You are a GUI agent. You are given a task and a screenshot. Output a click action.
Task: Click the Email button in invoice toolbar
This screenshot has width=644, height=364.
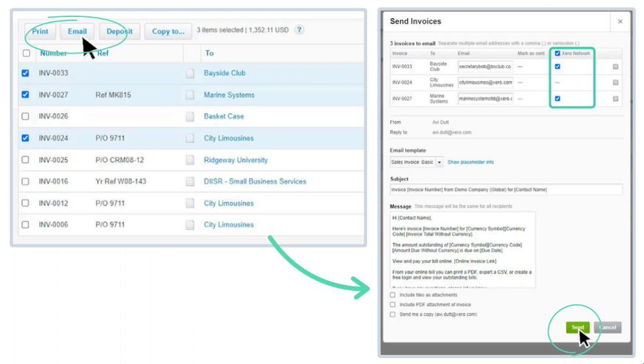pos(77,31)
